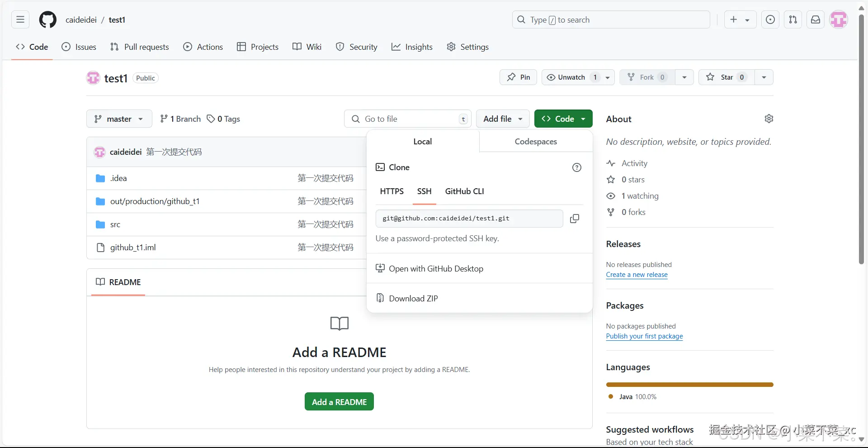
Task: Open the Add file dropdown
Action: [x=503, y=119]
